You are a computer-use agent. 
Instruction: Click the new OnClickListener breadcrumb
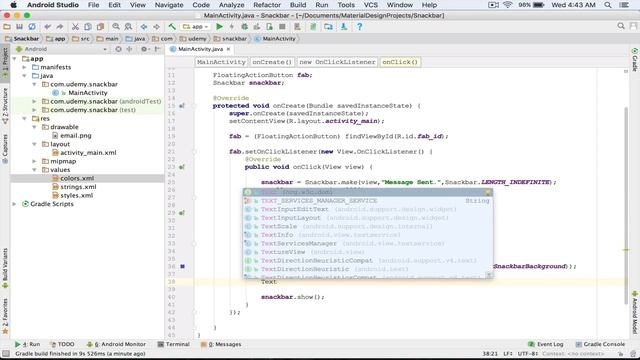tap(337, 62)
